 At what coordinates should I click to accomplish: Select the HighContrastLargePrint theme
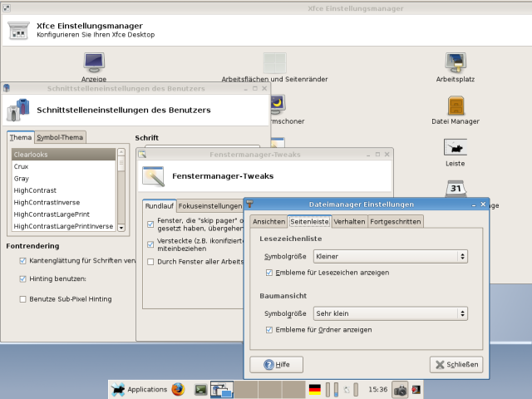[64, 214]
